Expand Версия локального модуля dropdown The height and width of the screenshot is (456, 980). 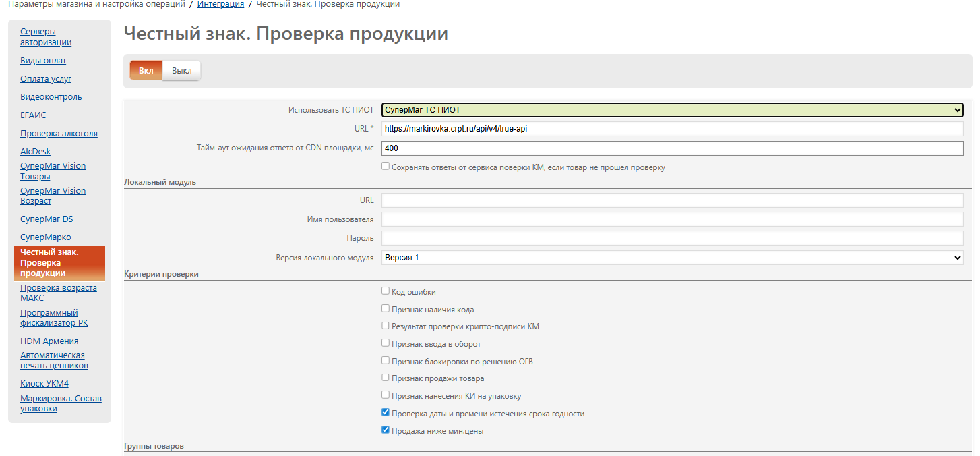point(672,258)
